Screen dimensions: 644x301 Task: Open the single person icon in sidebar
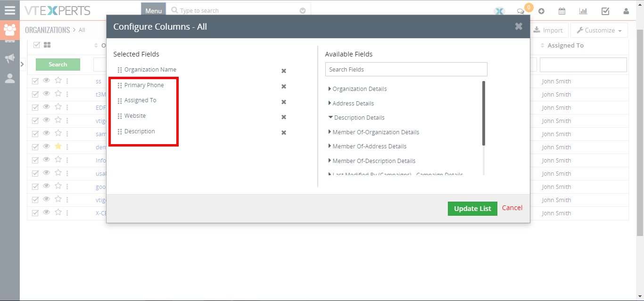click(9, 78)
